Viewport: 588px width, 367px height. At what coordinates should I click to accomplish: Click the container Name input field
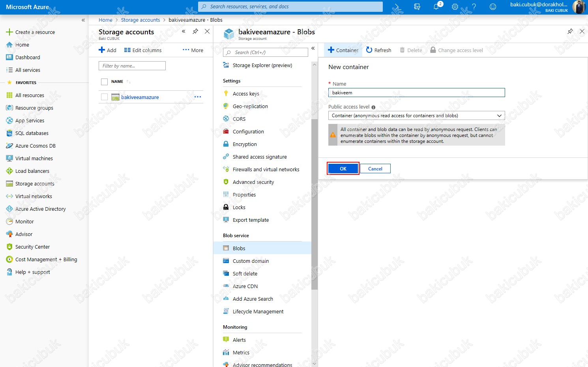pyautogui.click(x=416, y=93)
